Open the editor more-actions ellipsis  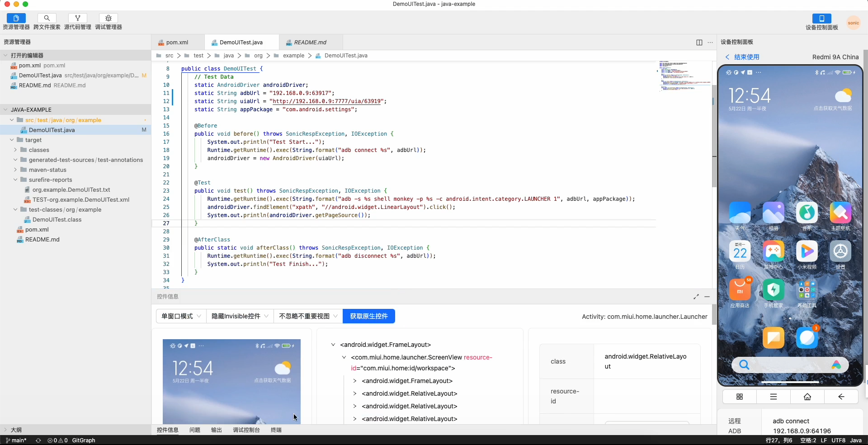(x=710, y=43)
